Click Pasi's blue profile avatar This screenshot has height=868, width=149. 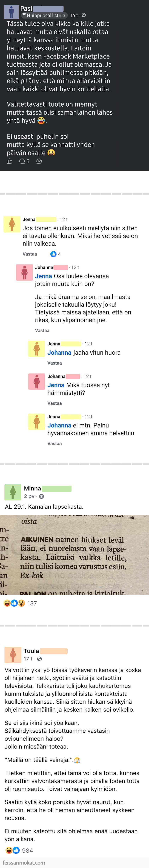(x=11, y=12)
